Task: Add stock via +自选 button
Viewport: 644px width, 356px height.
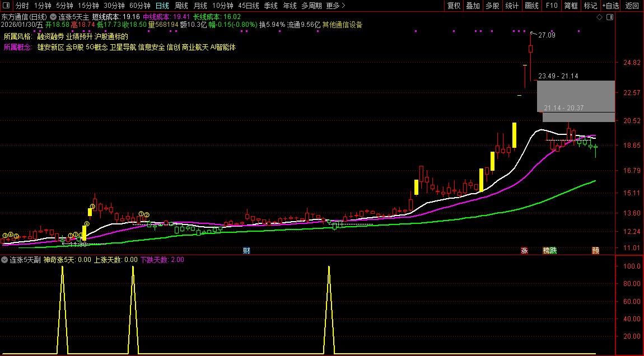Action: [x=611, y=6]
